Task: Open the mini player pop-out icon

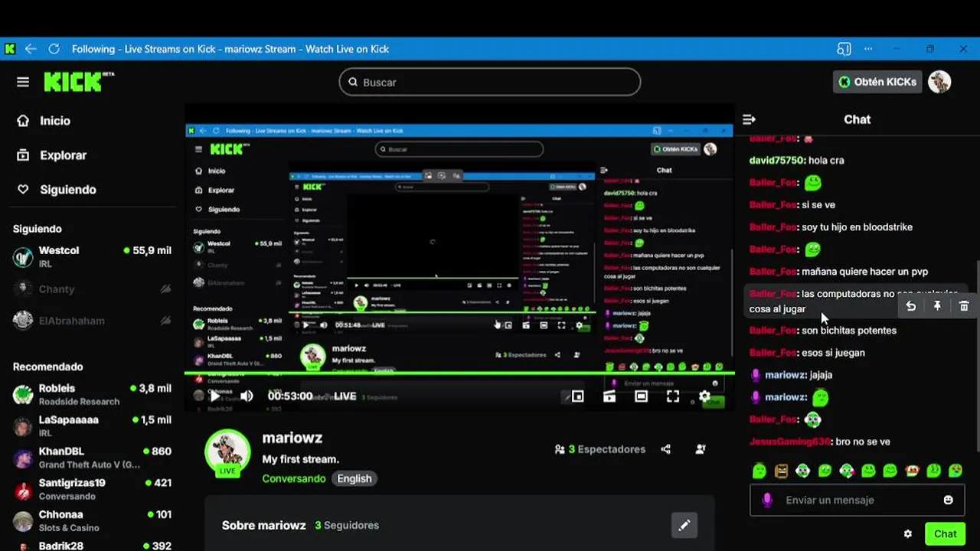Action: click(x=577, y=396)
